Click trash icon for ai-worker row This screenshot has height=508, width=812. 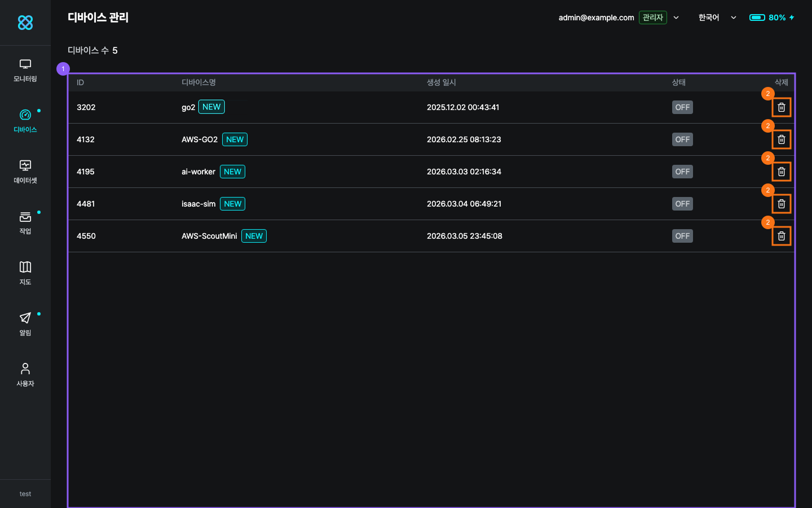coord(781,172)
